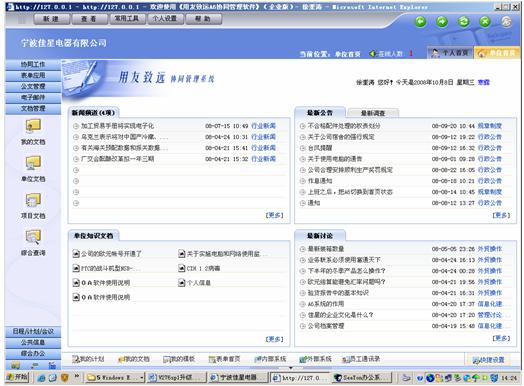This screenshot has height=386, width=524.
Task: Click 更多 link under 新闻频道 panel
Action: pyautogui.click(x=274, y=215)
